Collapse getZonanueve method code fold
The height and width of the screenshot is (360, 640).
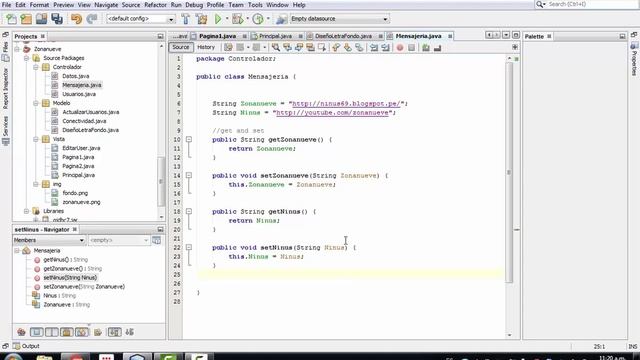pos(189,140)
